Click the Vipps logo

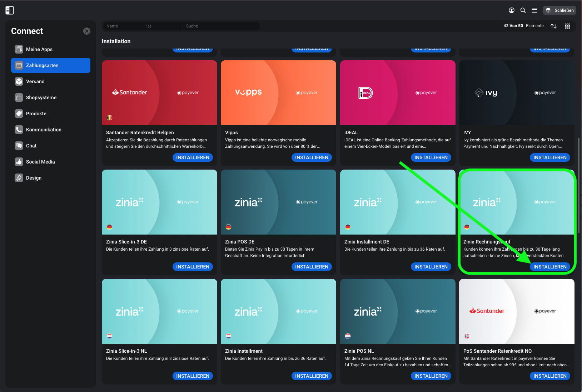click(248, 92)
